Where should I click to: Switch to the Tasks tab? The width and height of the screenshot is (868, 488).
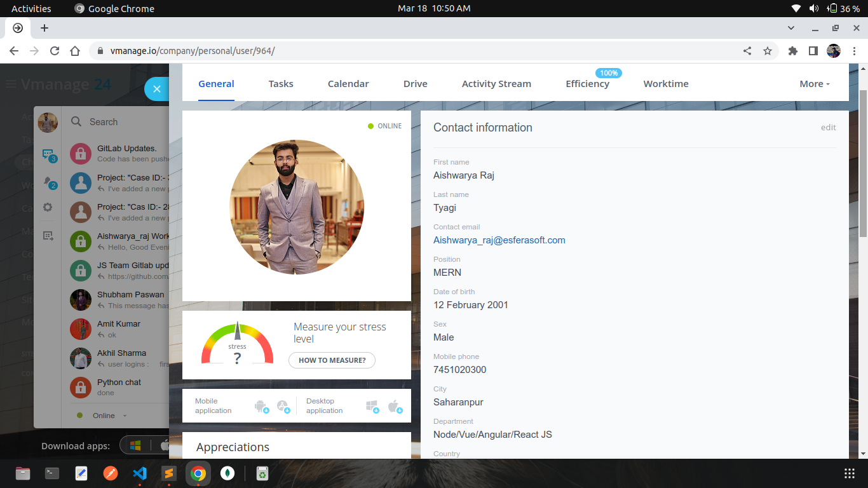[x=281, y=84]
